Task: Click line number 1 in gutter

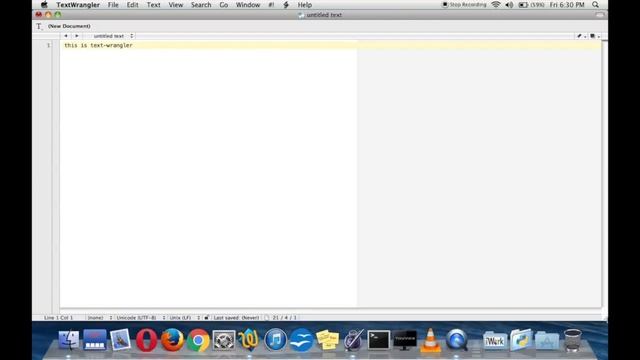Action: pyautogui.click(x=48, y=45)
